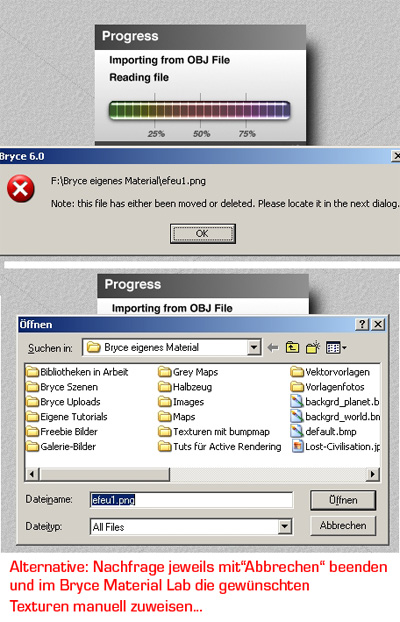Select Lost-Civilisation image file
This screenshot has height=622, width=400.
[x=335, y=447]
